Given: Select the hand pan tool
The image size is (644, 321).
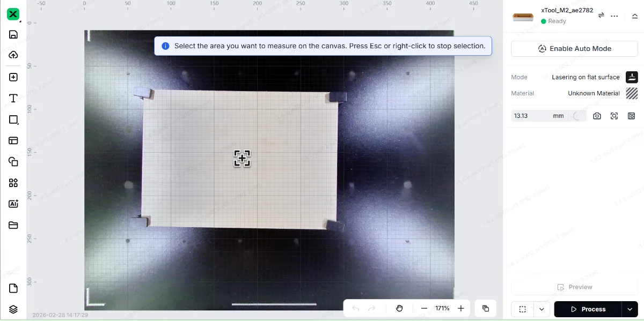Looking at the screenshot, I should pos(399,308).
